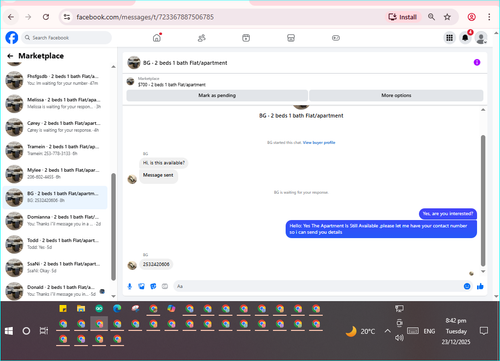Viewport: 500px width, 361px height.
Task: Click browser back arrow
Action: pyautogui.click(x=11, y=17)
